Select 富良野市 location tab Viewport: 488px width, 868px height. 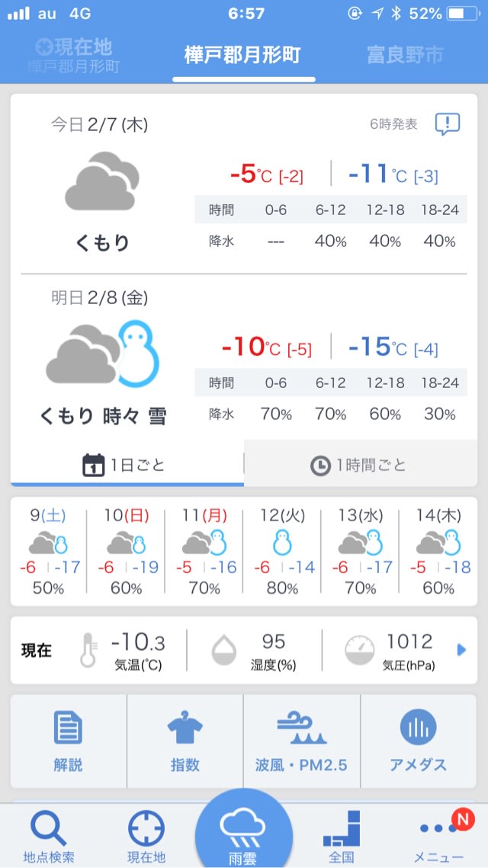point(405,55)
